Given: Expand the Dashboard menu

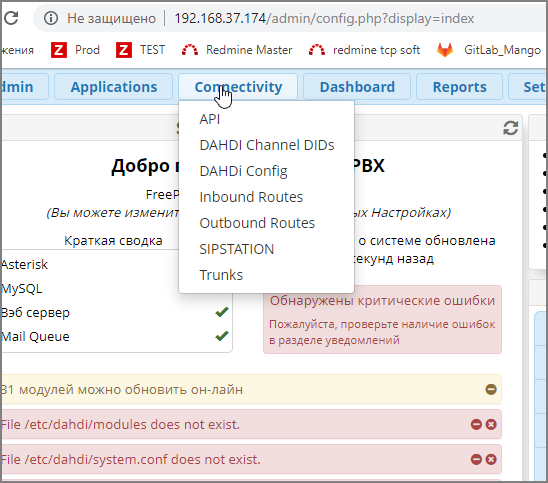Looking at the screenshot, I should (x=357, y=87).
